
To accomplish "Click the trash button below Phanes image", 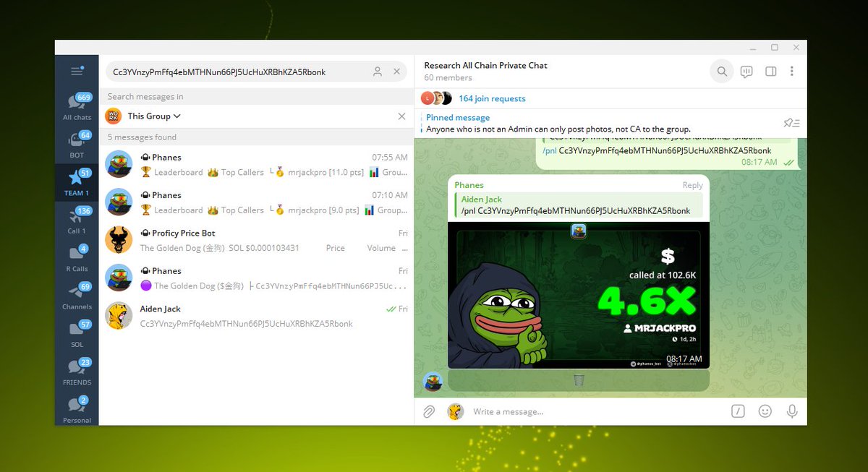I will coord(578,379).
